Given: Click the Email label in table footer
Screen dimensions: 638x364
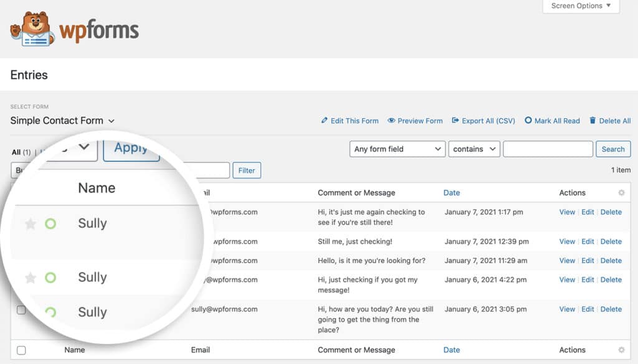Looking at the screenshot, I should point(200,350).
